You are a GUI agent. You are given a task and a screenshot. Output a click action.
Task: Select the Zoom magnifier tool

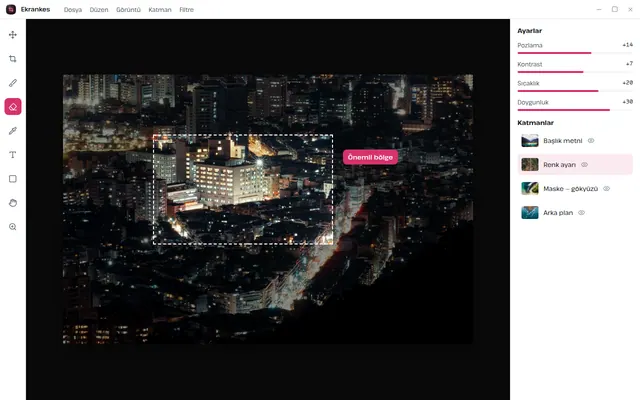pos(13,227)
